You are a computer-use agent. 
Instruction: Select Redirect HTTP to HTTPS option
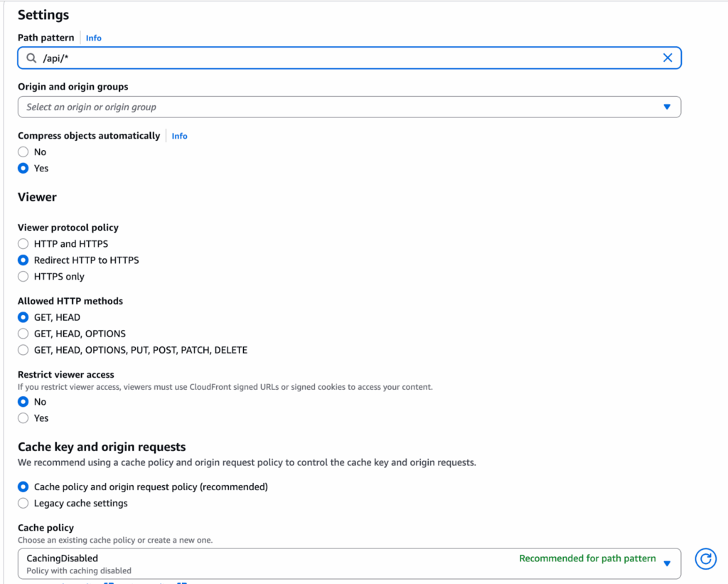pos(23,260)
